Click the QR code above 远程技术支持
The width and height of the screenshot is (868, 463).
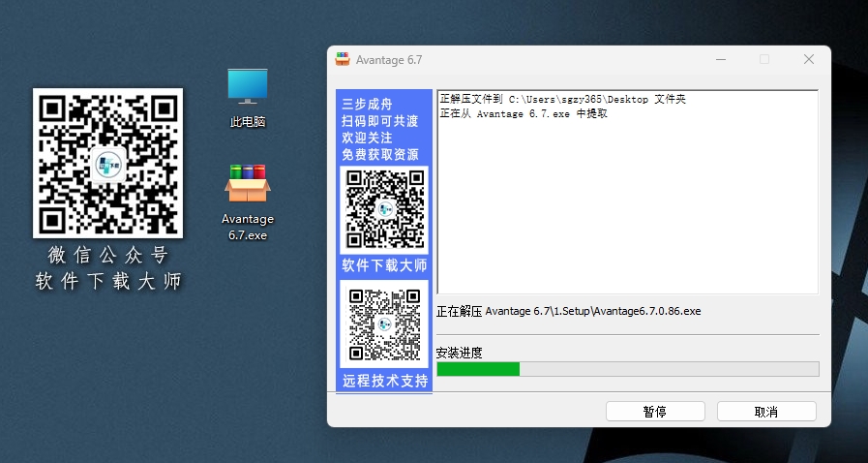(x=384, y=324)
